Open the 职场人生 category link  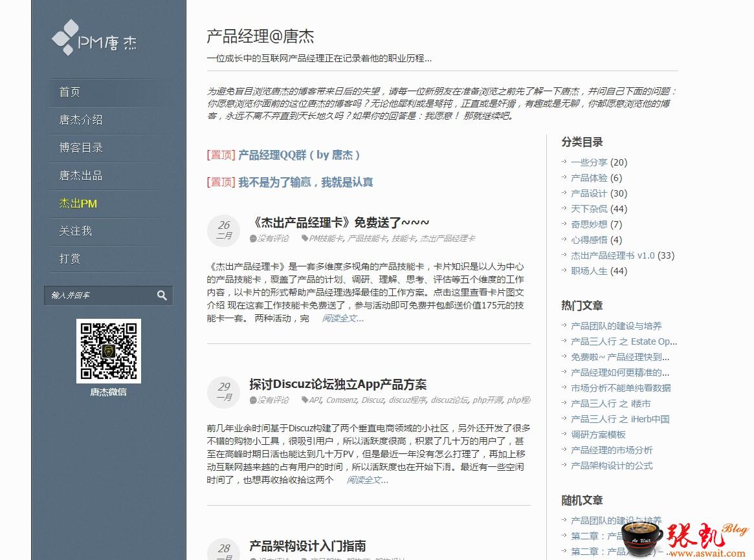coord(589,271)
